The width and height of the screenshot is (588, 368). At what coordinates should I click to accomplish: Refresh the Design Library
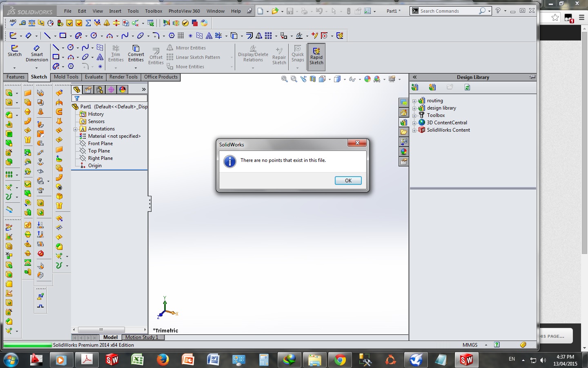(467, 87)
